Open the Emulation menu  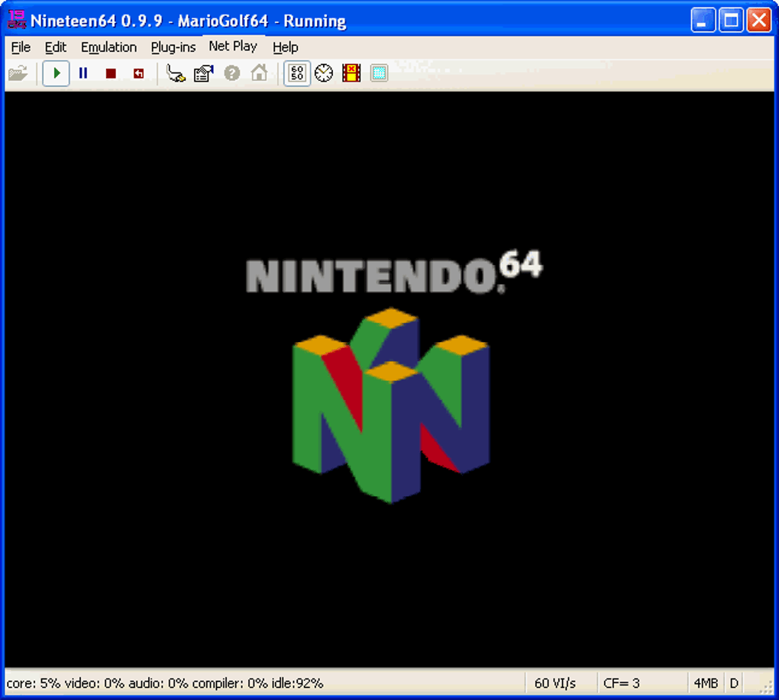pos(108,47)
